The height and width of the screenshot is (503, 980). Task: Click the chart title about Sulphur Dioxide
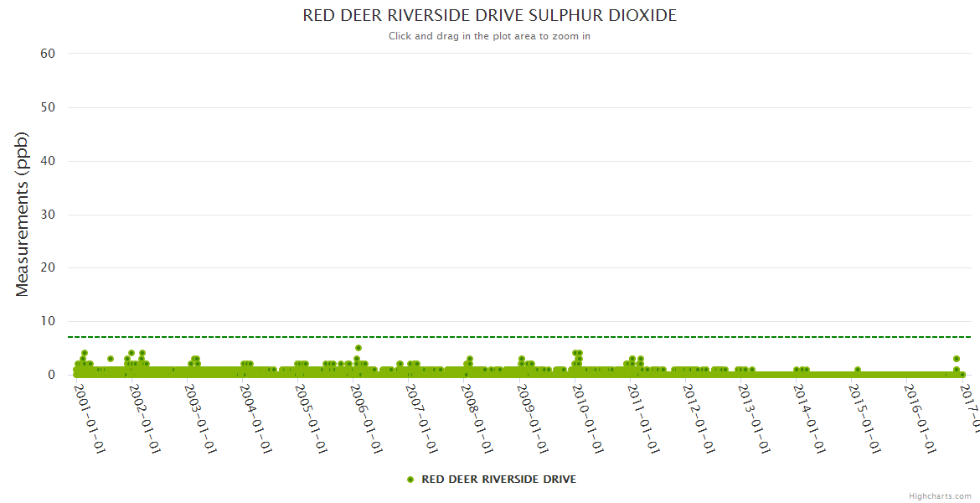pyautogui.click(x=489, y=16)
